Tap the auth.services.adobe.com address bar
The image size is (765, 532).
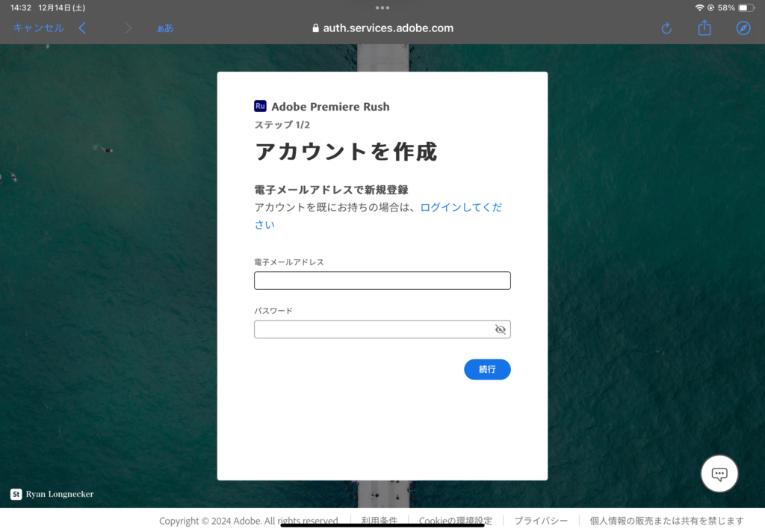tap(382, 28)
